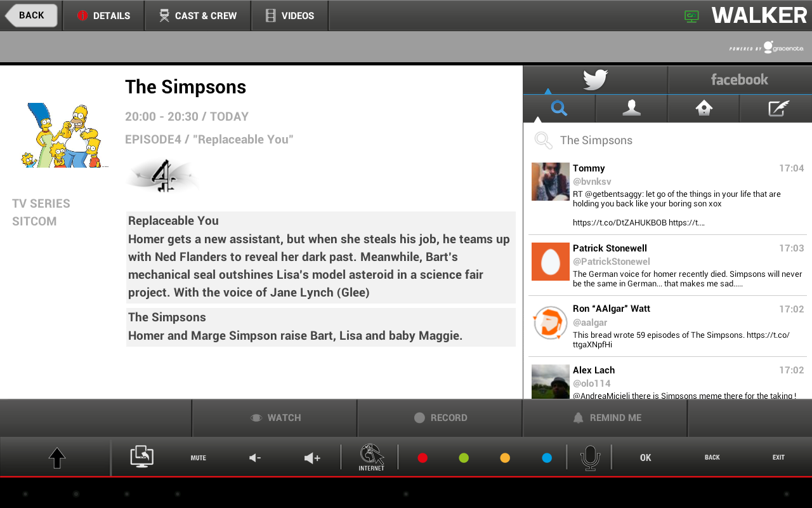Open Ron "AAlgar" Watt's avatar

click(x=550, y=323)
